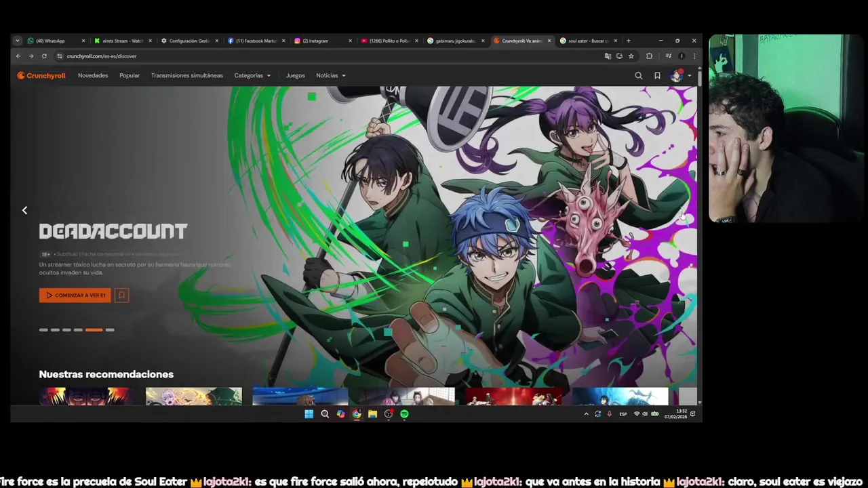Click the browser forward arrow

tap(31, 56)
